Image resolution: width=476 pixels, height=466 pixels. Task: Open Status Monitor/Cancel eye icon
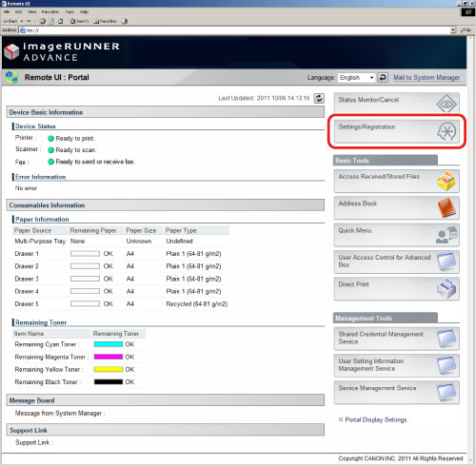[x=446, y=104]
